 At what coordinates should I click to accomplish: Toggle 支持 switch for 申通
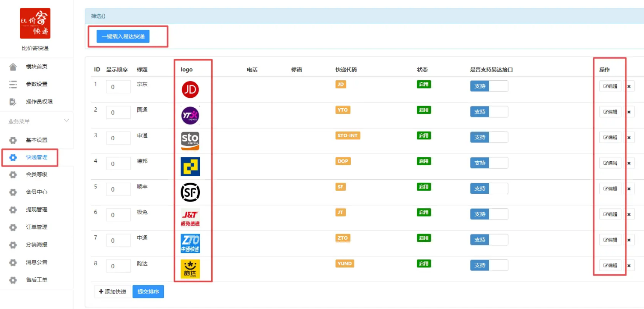click(489, 137)
